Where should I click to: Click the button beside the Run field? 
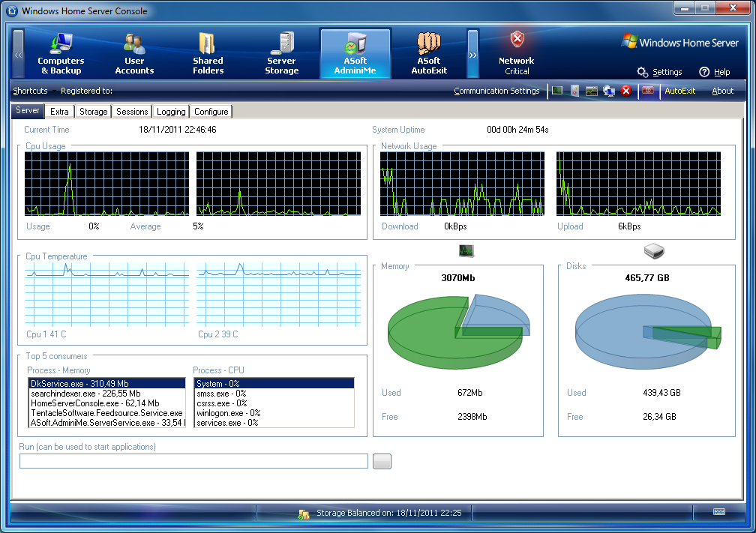click(x=382, y=461)
